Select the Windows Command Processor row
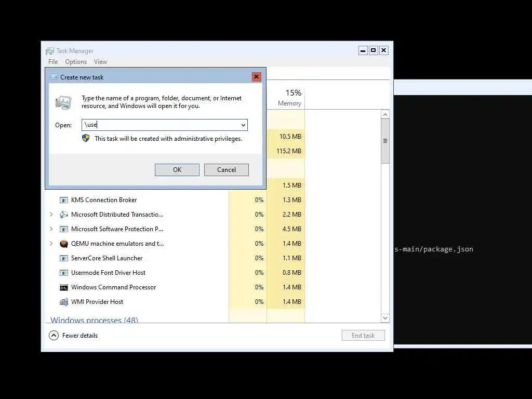Image resolution: width=532 pixels, height=399 pixels. click(x=175, y=287)
